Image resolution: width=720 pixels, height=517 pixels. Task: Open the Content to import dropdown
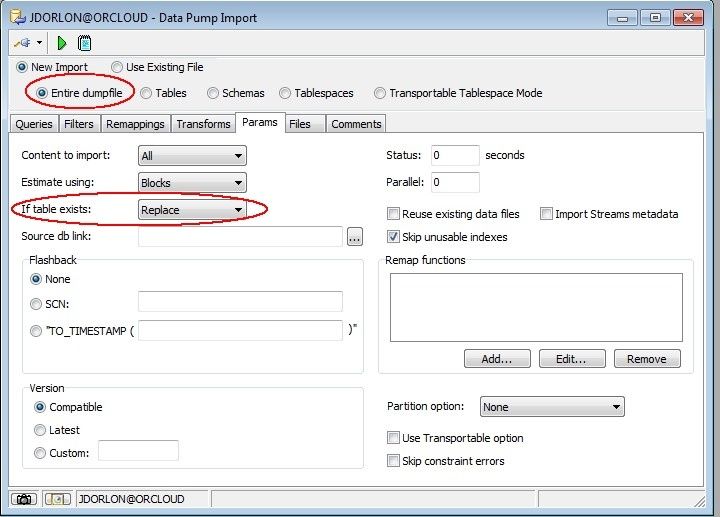coord(192,156)
